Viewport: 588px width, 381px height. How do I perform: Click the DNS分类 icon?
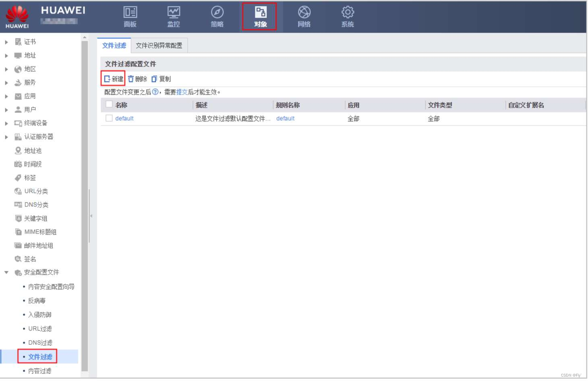18,205
